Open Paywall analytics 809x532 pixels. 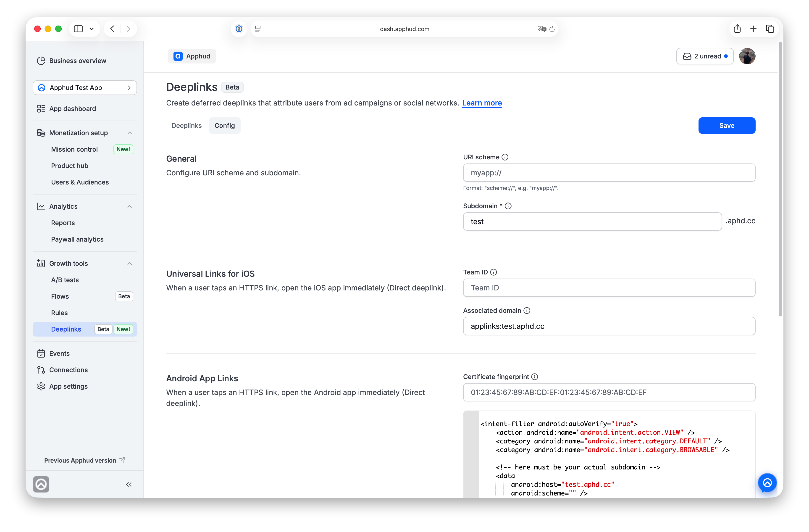coord(77,239)
